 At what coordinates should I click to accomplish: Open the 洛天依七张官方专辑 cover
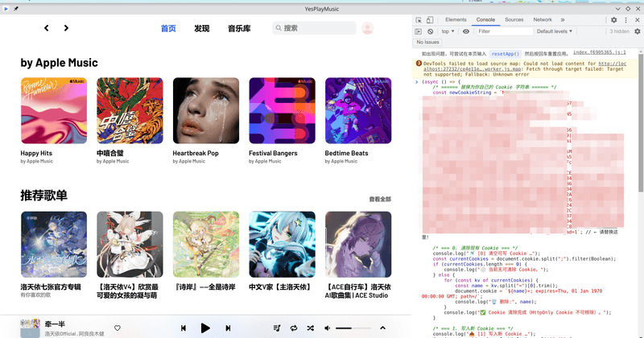(54, 245)
